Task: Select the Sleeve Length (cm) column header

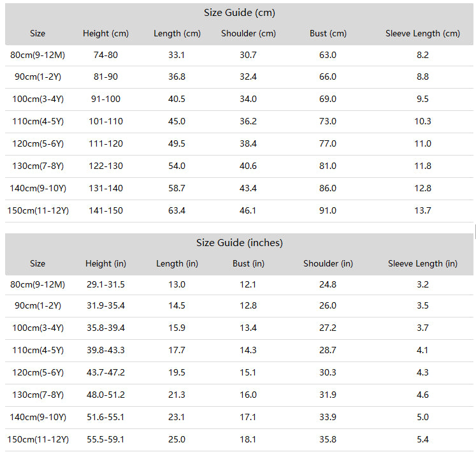Action: 422,33
